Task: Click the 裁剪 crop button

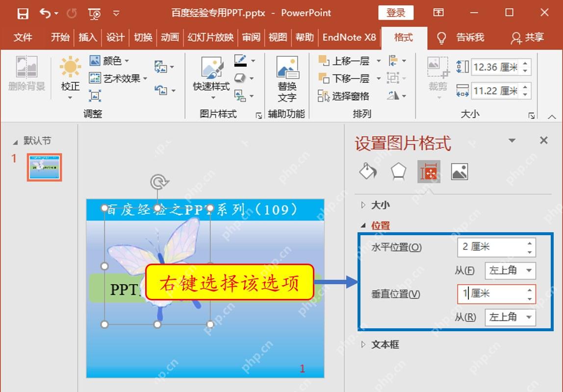Action: click(438, 78)
